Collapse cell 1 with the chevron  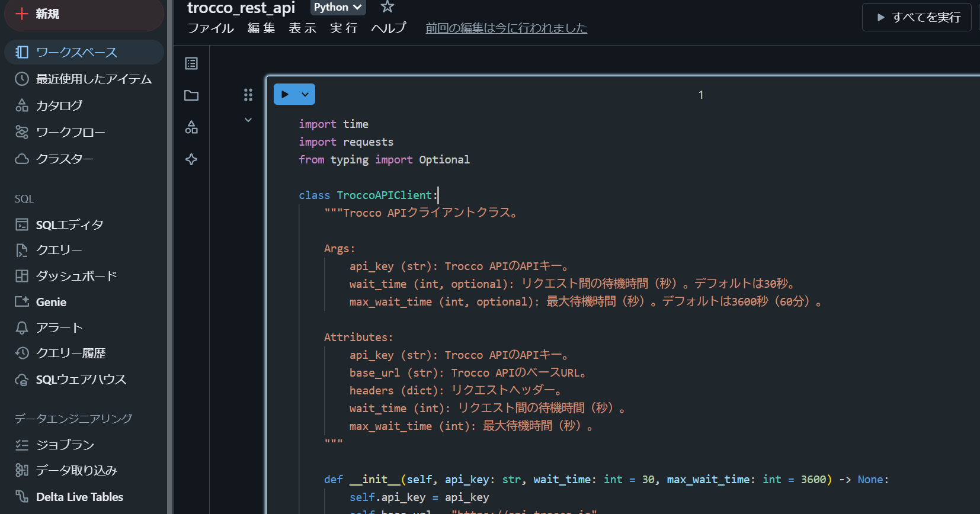pyautogui.click(x=248, y=120)
